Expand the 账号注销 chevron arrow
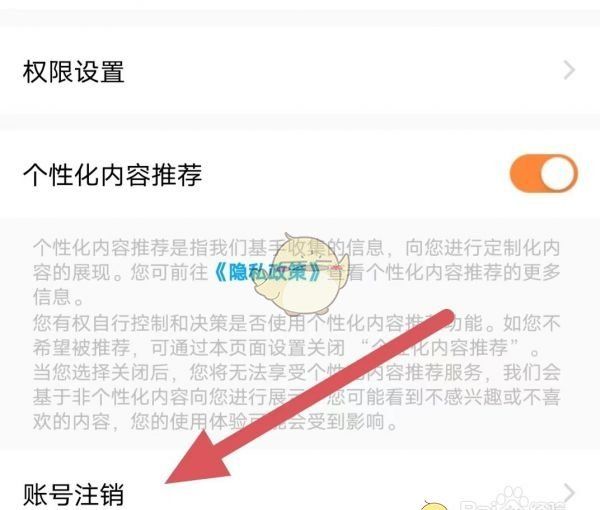The image size is (600, 510). pyautogui.click(x=569, y=492)
